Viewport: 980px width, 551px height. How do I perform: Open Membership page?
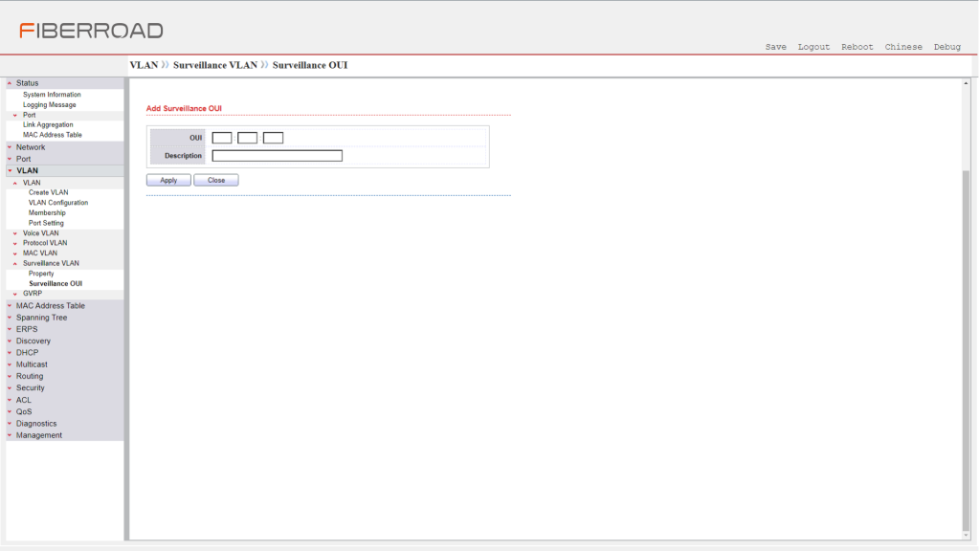pos(47,213)
